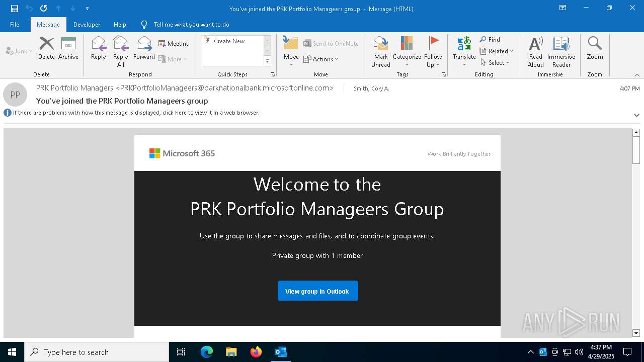Launch Microsoft Edge from taskbar
Screen dimensions: 644x362
207,352
